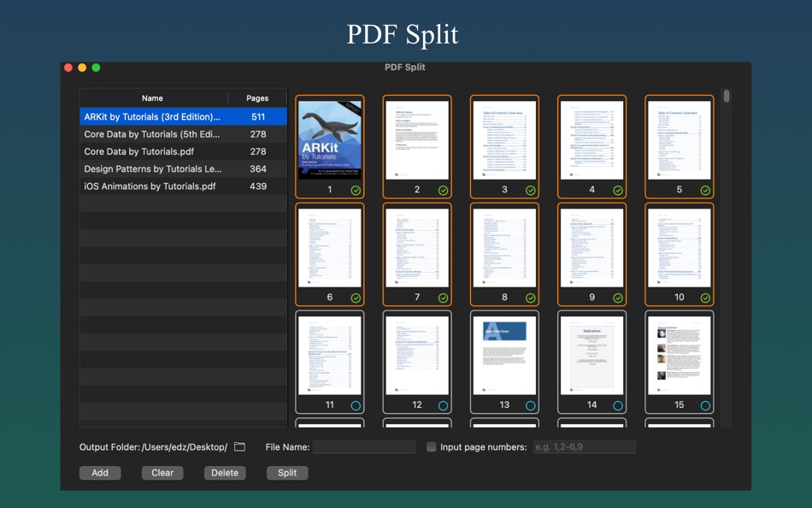Screen dimensions: 812x508
Task: Deselect page 5 checkmark circle
Action: [705, 190]
